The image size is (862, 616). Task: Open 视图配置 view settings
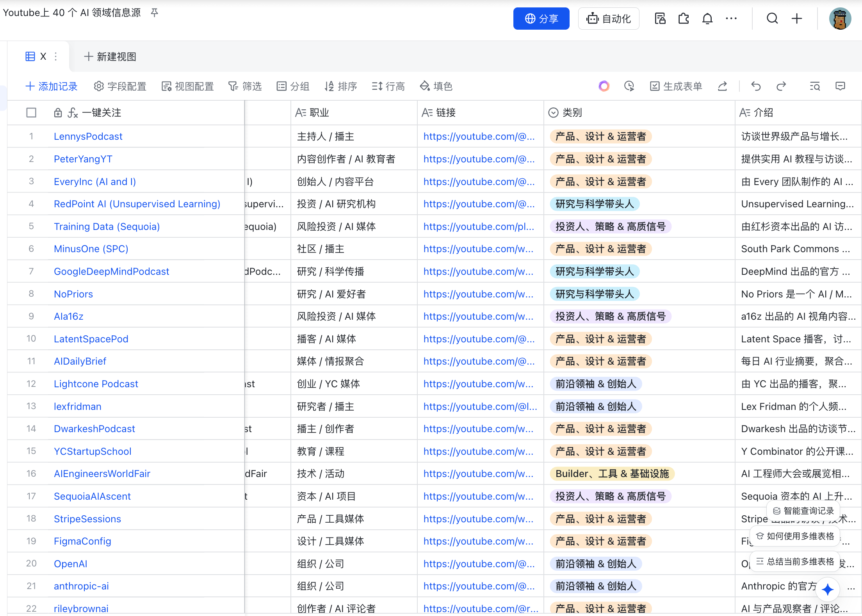pyautogui.click(x=188, y=86)
